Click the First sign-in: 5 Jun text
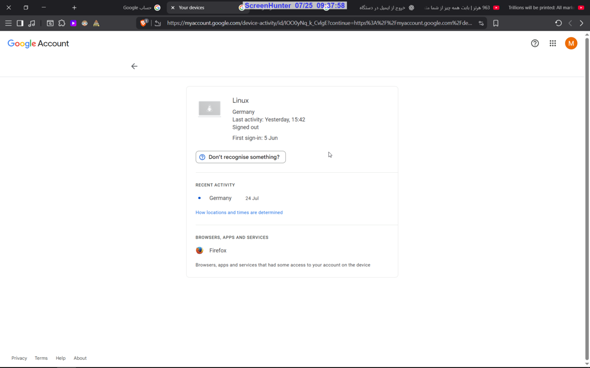Image resolution: width=590 pixels, height=368 pixels. point(255,138)
